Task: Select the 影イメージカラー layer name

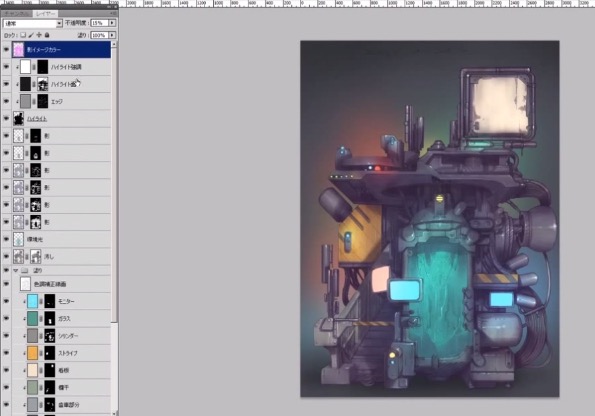Action: tap(44, 50)
